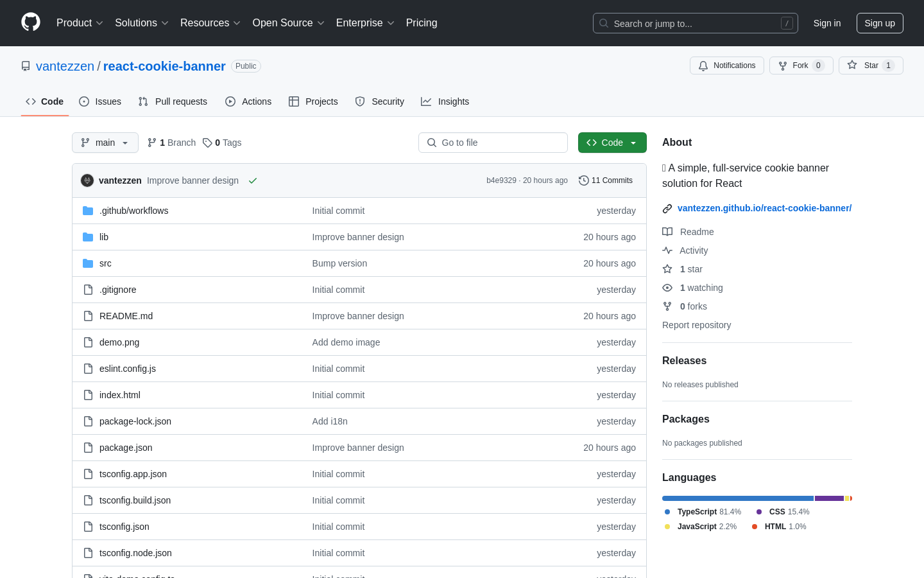Screen dimensions: 924x578
Task: Open the lib folder icon
Action: coord(88,237)
